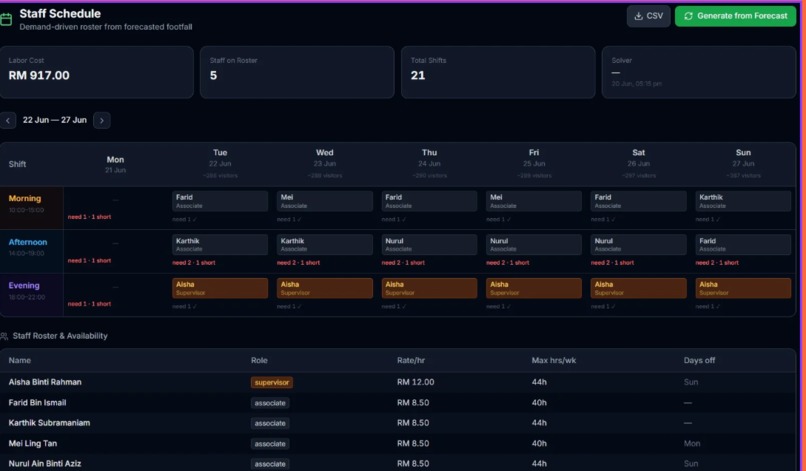Click the RM 12.00 rate for Aisha
This screenshot has height=471, width=806.
click(415, 382)
